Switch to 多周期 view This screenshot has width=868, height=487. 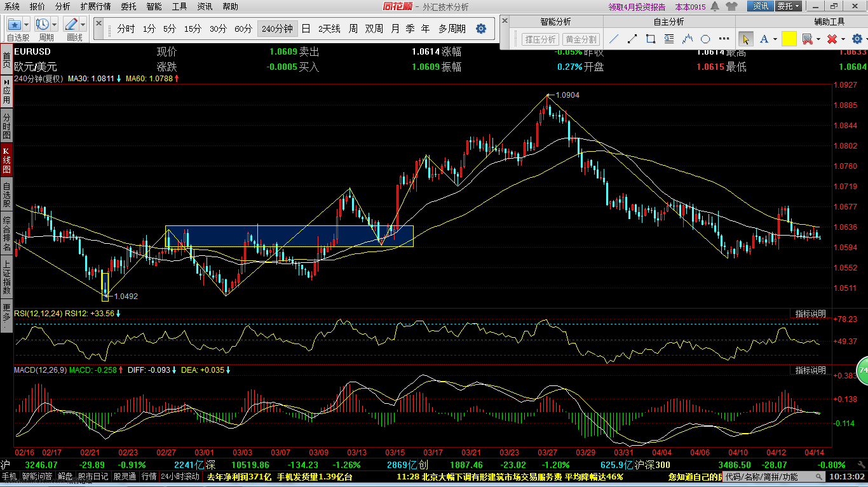click(452, 29)
